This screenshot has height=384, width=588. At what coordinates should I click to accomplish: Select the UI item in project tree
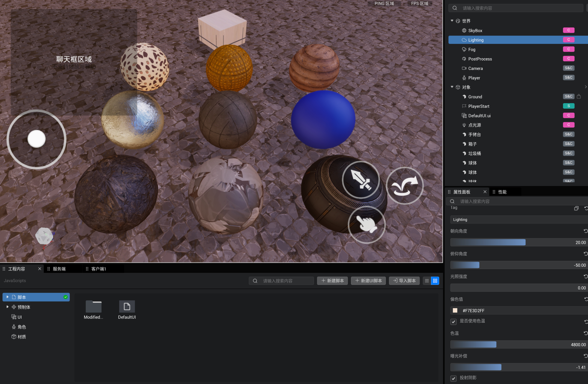tap(19, 317)
